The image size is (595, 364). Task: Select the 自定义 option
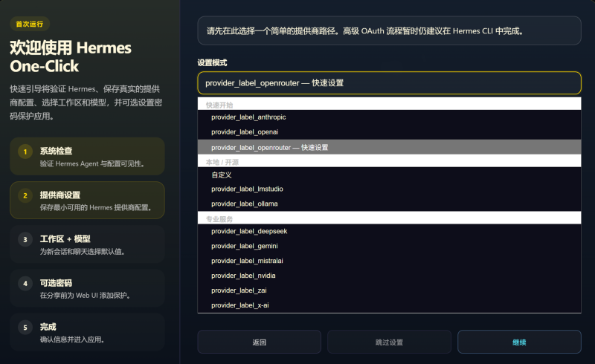tap(389, 175)
